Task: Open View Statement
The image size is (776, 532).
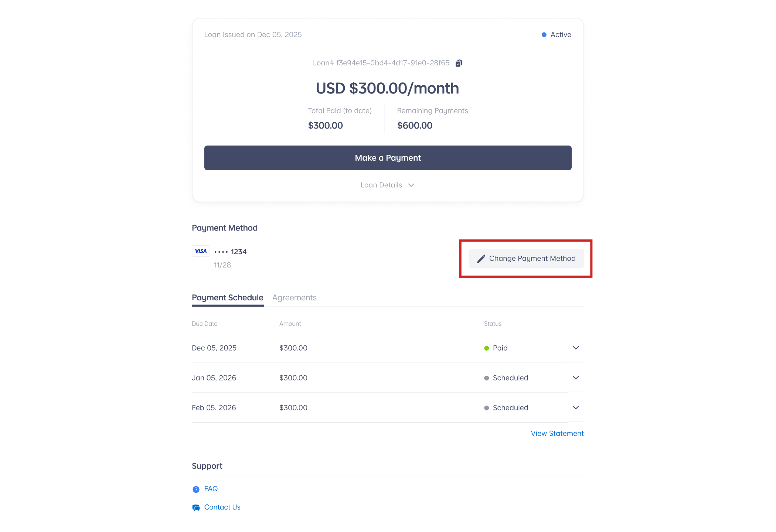Action: (x=557, y=433)
